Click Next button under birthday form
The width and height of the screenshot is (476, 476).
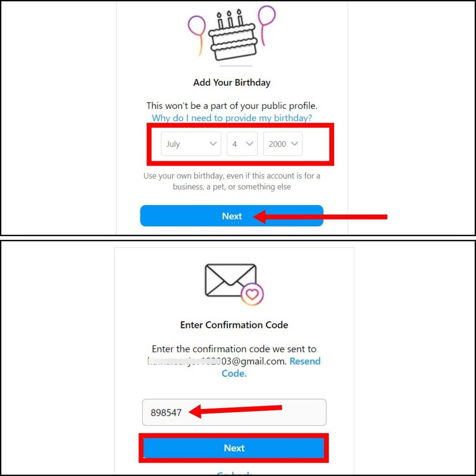click(232, 216)
